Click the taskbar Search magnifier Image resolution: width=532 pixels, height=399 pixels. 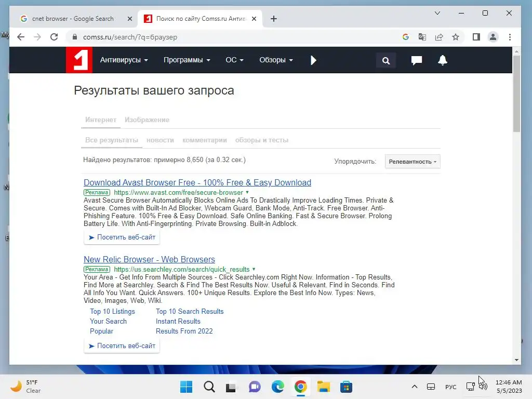(x=209, y=387)
